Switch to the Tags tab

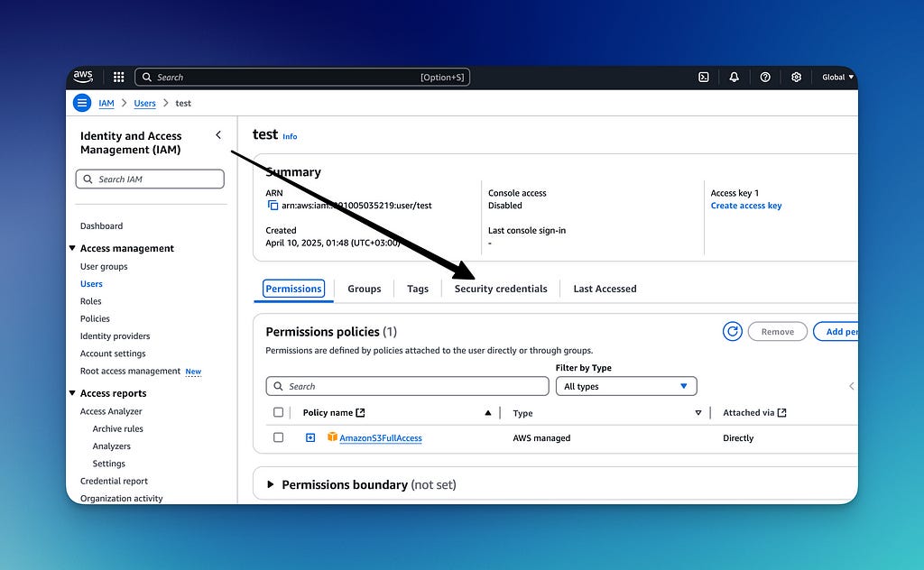[418, 289]
